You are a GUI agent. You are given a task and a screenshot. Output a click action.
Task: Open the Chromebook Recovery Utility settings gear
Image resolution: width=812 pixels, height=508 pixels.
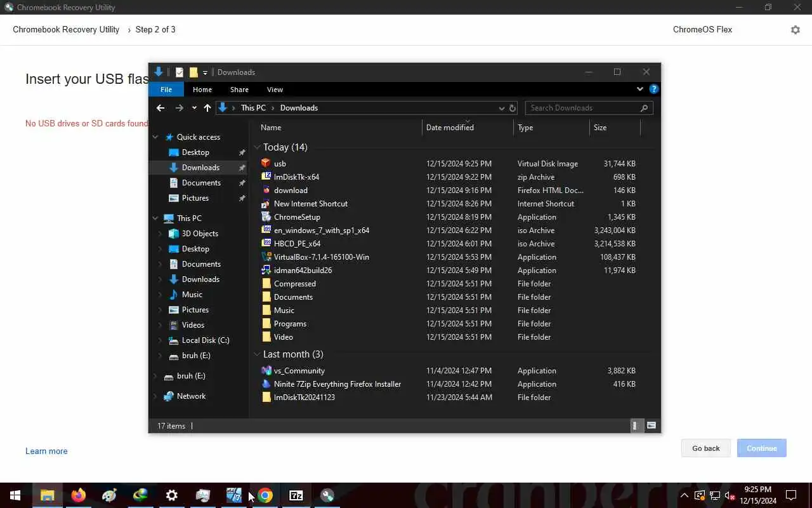click(x=795, y=30)
